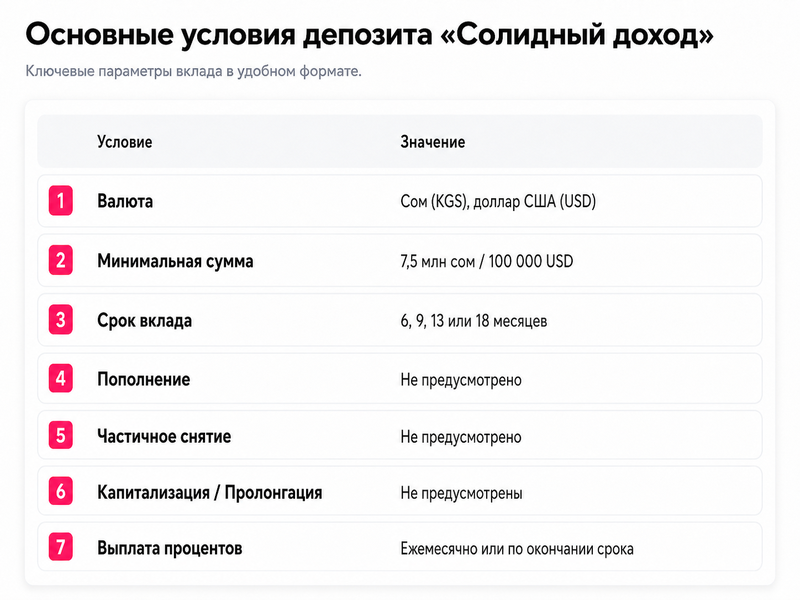Screen dimensions: 800x600
Task: Click the heading Основные условия депозита
Action: [229, 34]
